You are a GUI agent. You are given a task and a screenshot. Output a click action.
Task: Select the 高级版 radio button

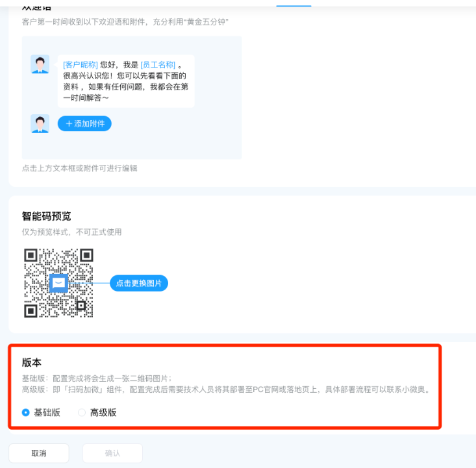point(82,412)
